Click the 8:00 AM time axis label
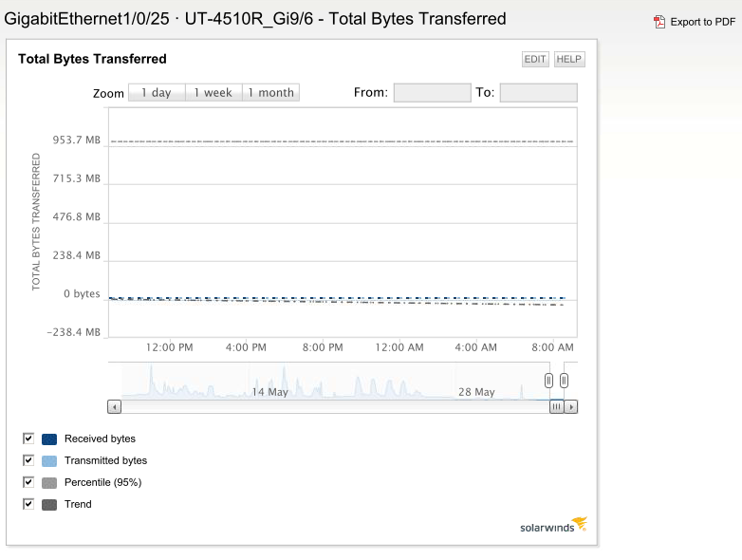Image resolution: width=742 pixels, height=560 pixels. 552,347
